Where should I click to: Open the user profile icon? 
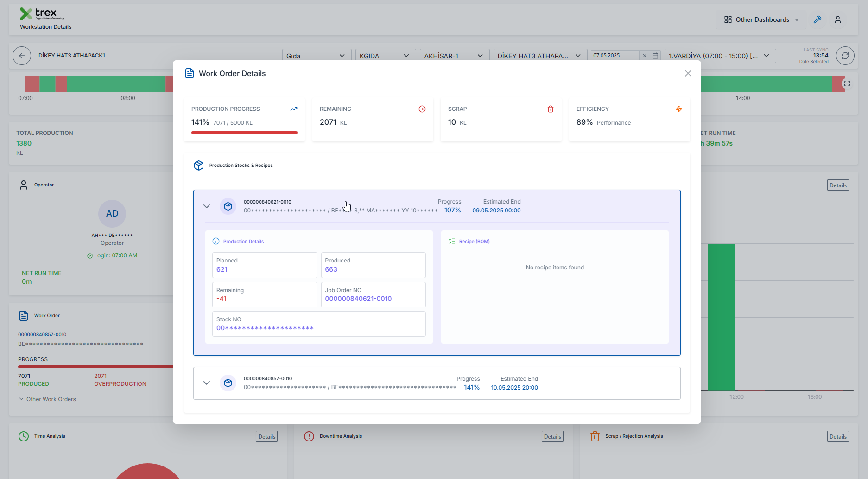click(838, 19)
